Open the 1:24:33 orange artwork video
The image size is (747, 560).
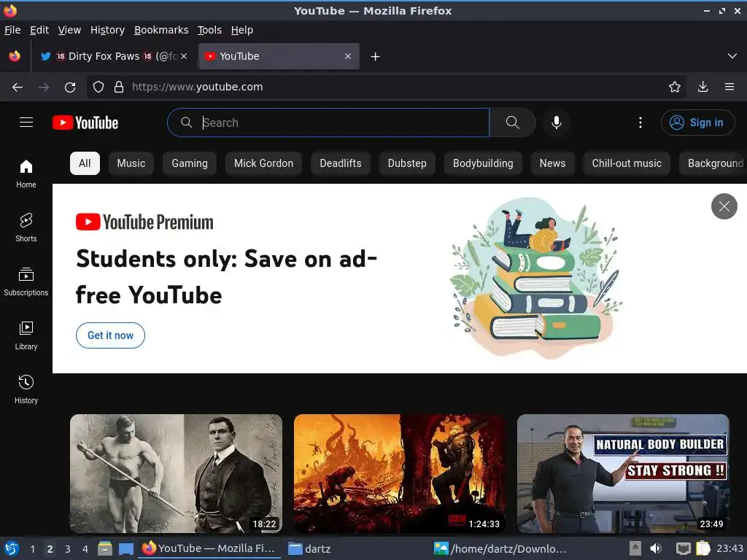tap(400, 473)
